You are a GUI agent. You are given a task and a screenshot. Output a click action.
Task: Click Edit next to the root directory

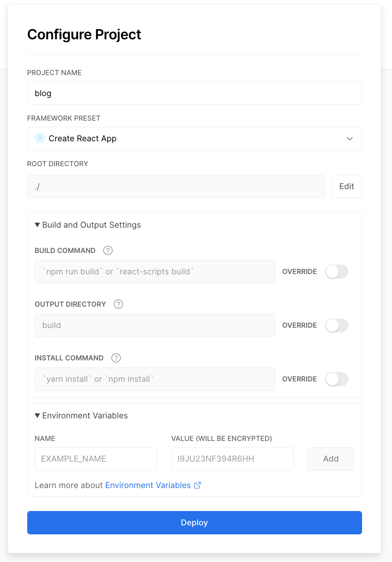tap(347, 186)
